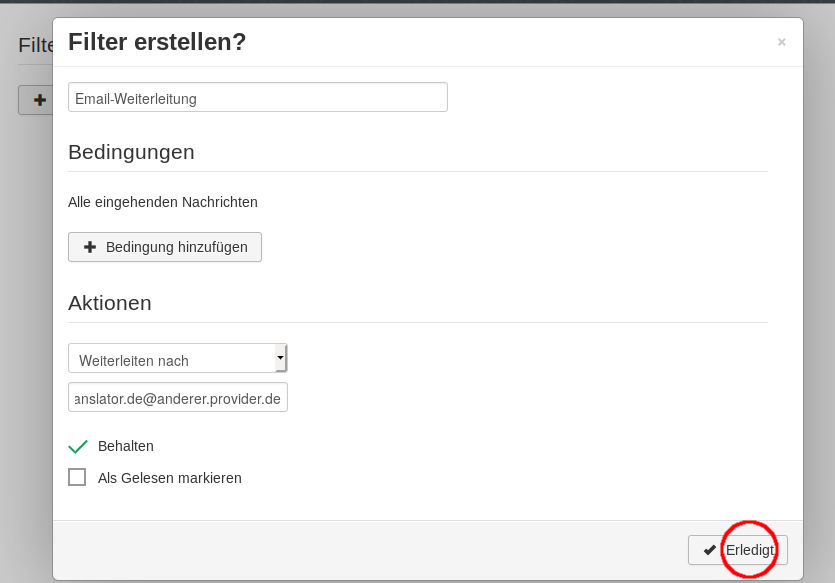Open the Weiterleiten nach action dropdown
This screenshot has height=583, width=835.
click(x=178, y=358)
